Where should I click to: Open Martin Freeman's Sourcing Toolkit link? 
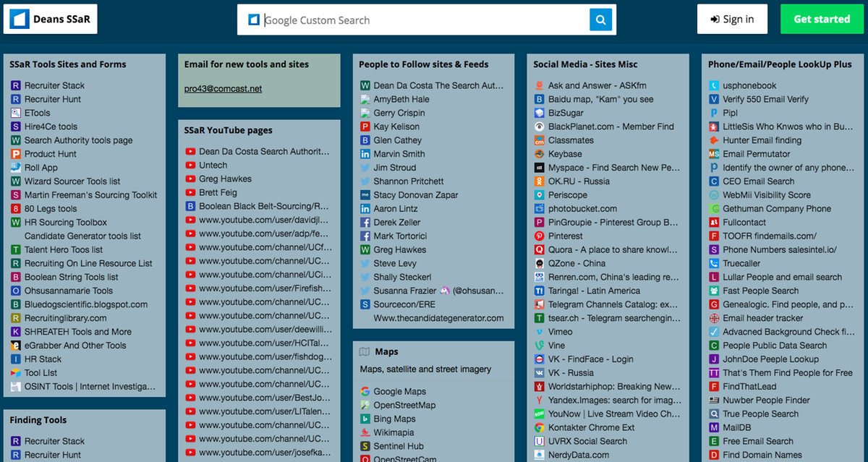pyautogui.click(x=90, y=195)
